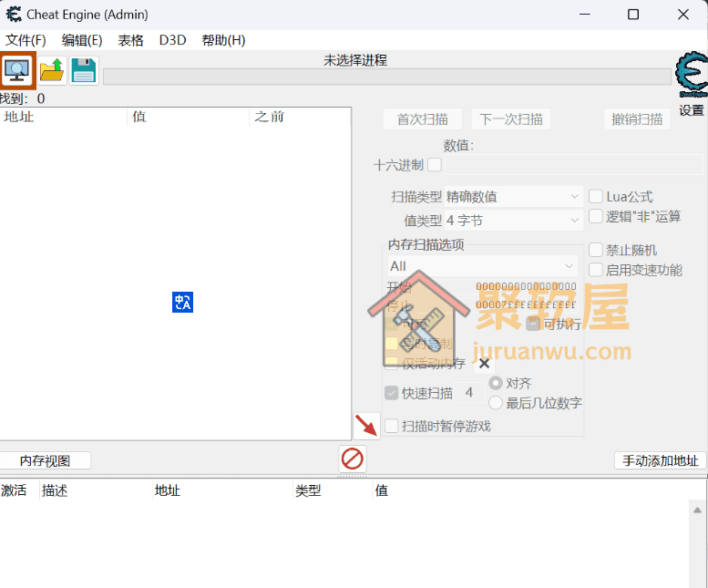Image resolution: width=708 pixels, height=588 pixels.
Task: Close the Cheat Engine window
Action: tap(683, 15)
